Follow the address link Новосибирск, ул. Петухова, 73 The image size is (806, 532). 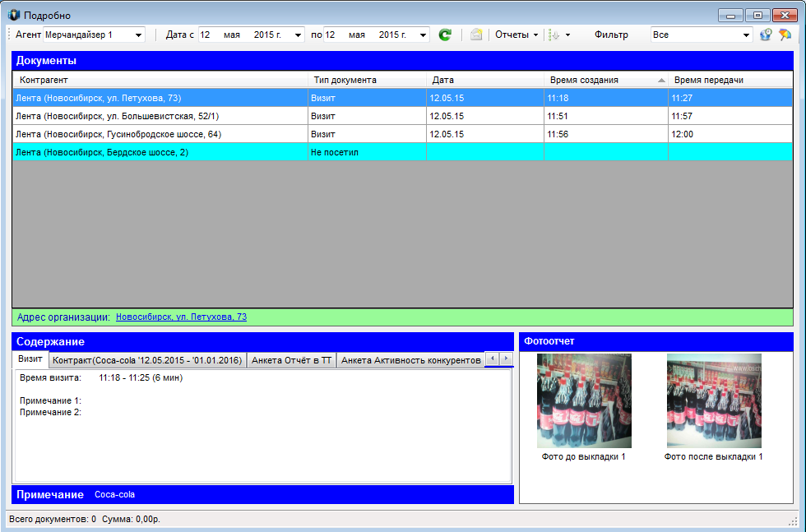pos(181,317)
